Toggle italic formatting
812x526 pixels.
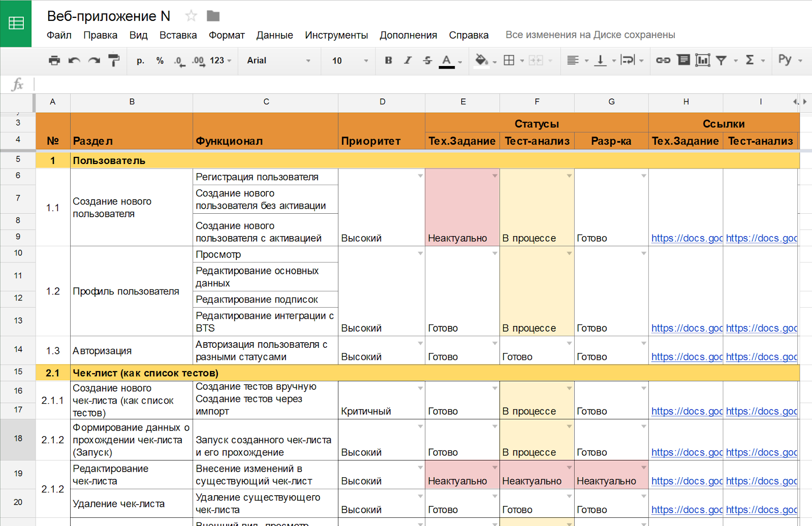tap(408, 60)
